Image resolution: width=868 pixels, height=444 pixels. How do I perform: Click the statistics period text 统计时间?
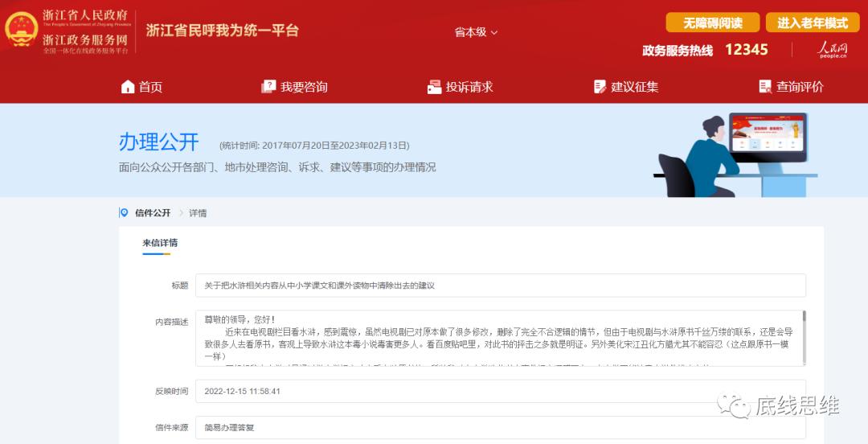pos(314,146)
